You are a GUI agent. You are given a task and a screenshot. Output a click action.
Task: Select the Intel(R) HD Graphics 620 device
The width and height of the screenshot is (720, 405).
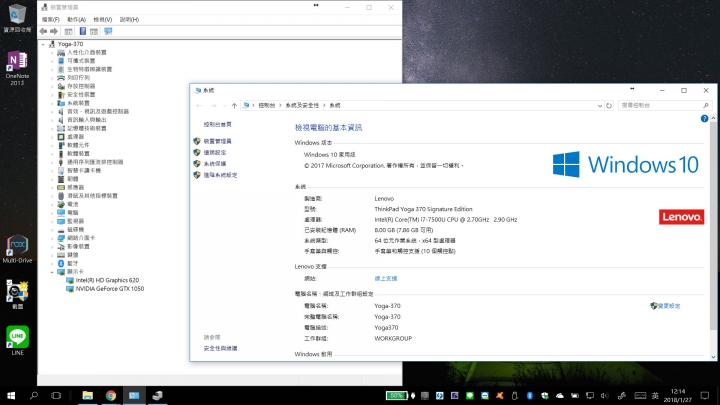[107, 280]
